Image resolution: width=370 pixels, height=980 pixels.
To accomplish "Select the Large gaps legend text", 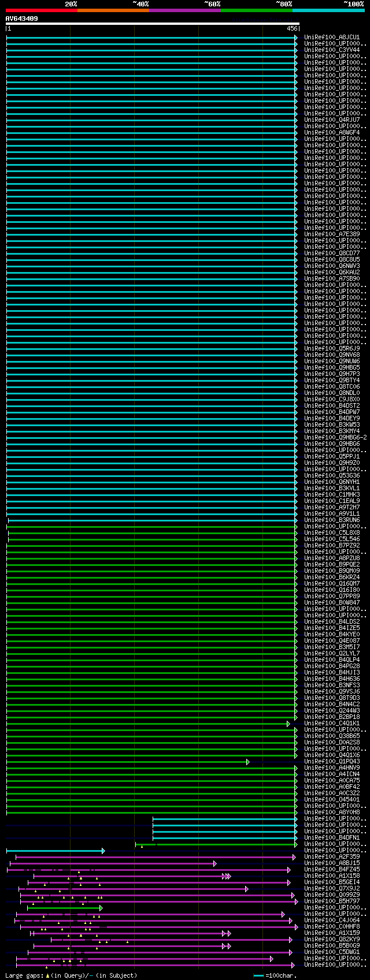I will (71, 975).
